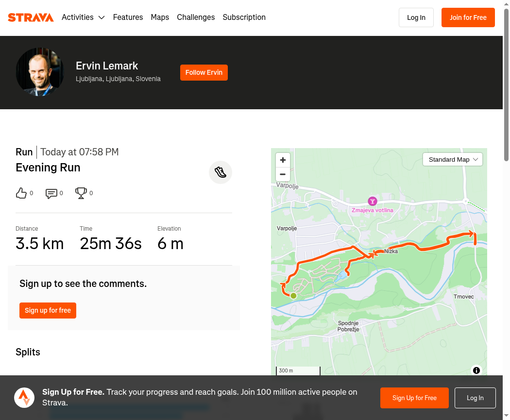Open the Standard Map style dropdown
The image size is (510, 420).
click(452, 160)
